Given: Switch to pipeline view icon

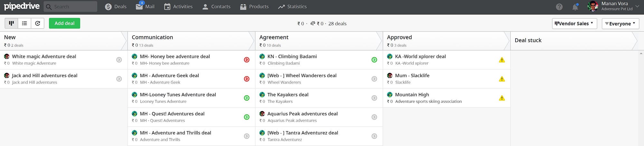Looking at the screenshot, I should click(11, 23).
